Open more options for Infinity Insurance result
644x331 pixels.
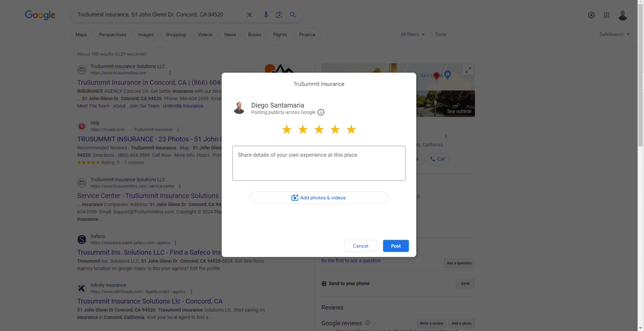(x=191, y=292)
